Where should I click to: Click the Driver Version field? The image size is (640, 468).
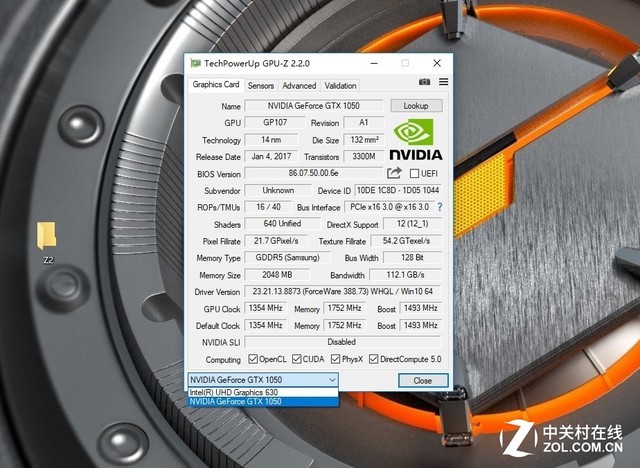(342, 291)
